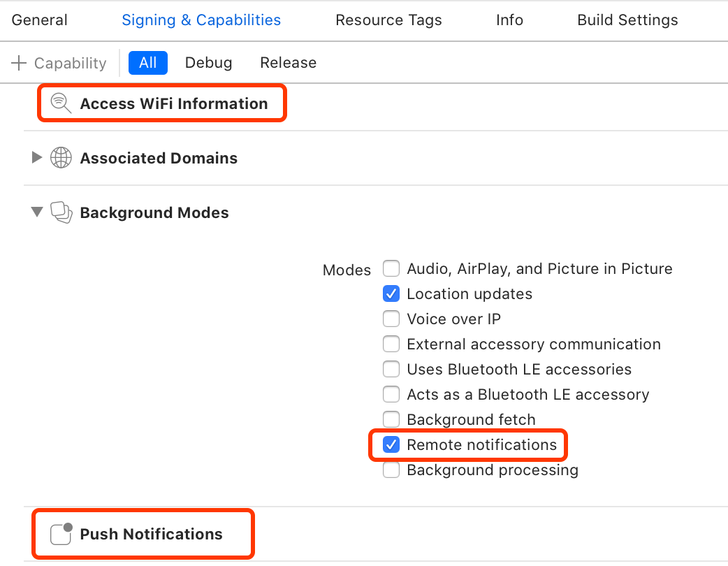This screenshot has height=566, width=728.
Task: Click the Access WiFi Information magnifier icon
Action: click(61, 103)
